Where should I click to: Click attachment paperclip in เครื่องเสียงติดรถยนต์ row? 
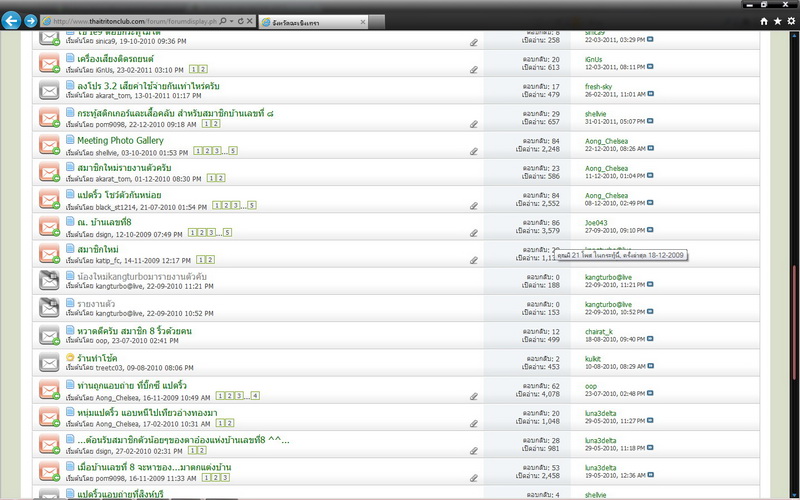[474, 70]
